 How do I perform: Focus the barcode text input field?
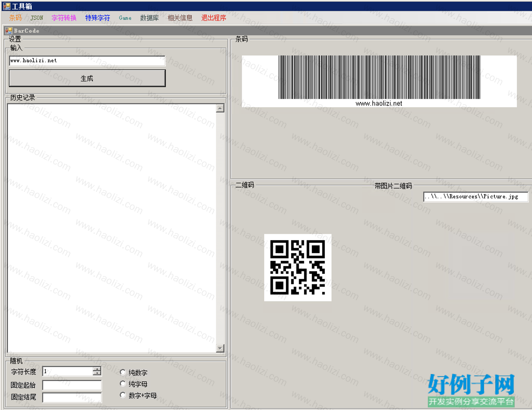[x=87, y=61]
